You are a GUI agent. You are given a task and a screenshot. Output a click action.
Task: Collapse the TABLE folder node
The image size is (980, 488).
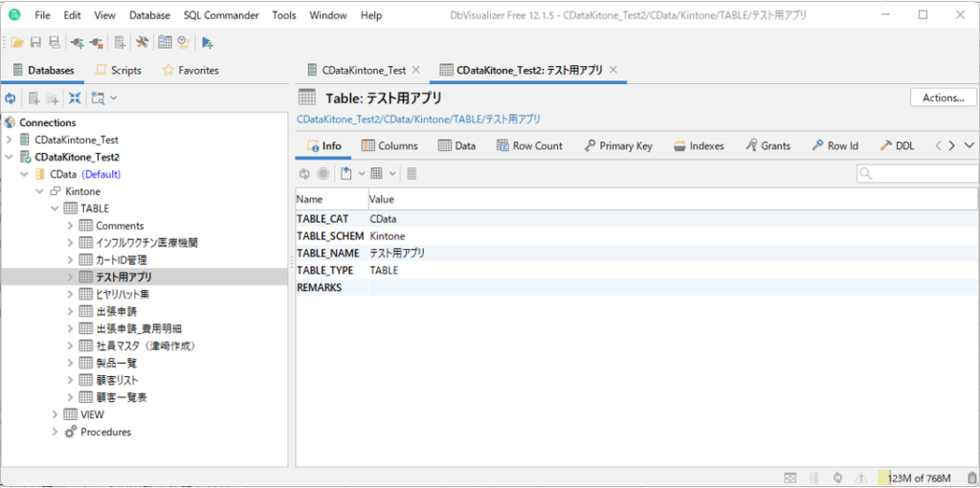[55, 208]
